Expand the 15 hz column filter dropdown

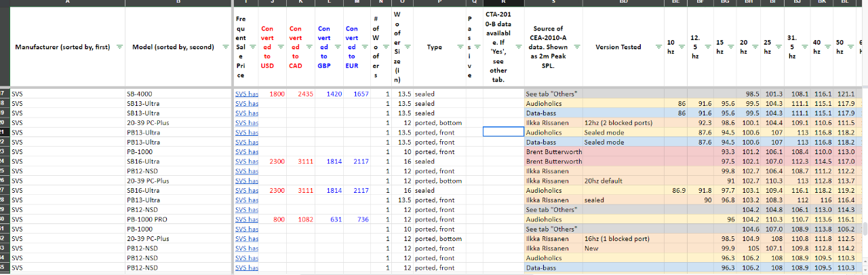[730, 47]
